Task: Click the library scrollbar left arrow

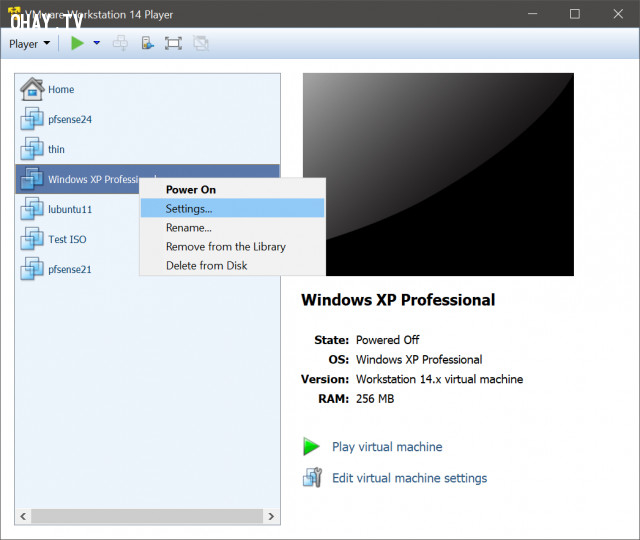Action: pos(23,516)
